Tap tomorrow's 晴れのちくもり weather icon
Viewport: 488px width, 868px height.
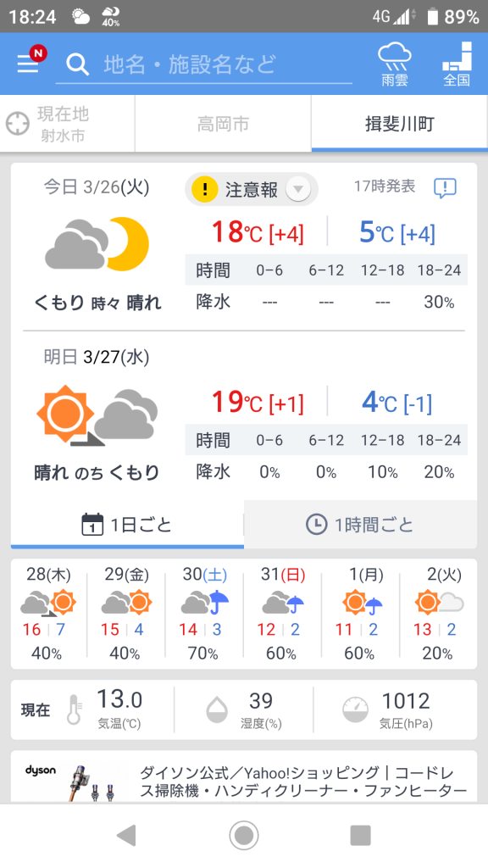point(97,414)
